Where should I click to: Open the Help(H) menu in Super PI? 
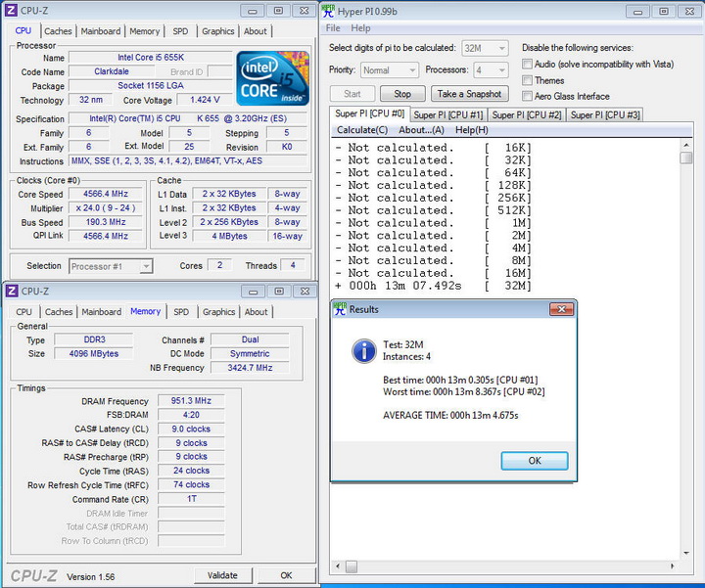coord(472,130)
